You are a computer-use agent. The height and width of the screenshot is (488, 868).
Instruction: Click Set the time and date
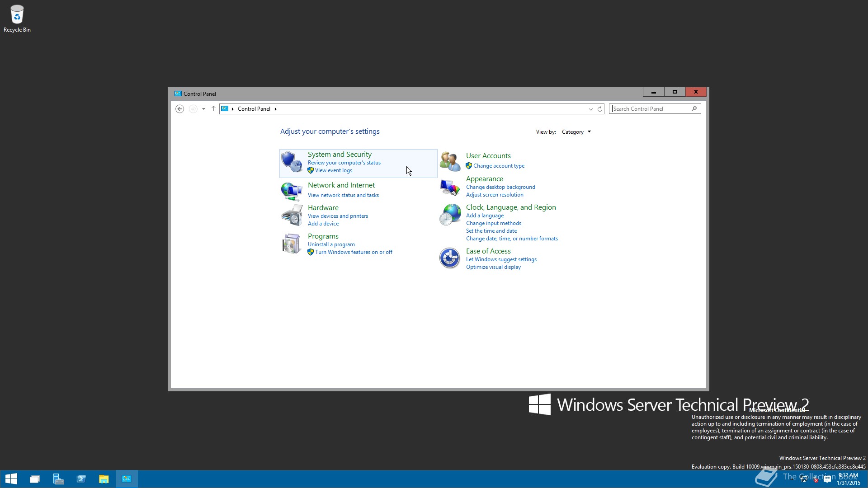[x=491, y=231]
